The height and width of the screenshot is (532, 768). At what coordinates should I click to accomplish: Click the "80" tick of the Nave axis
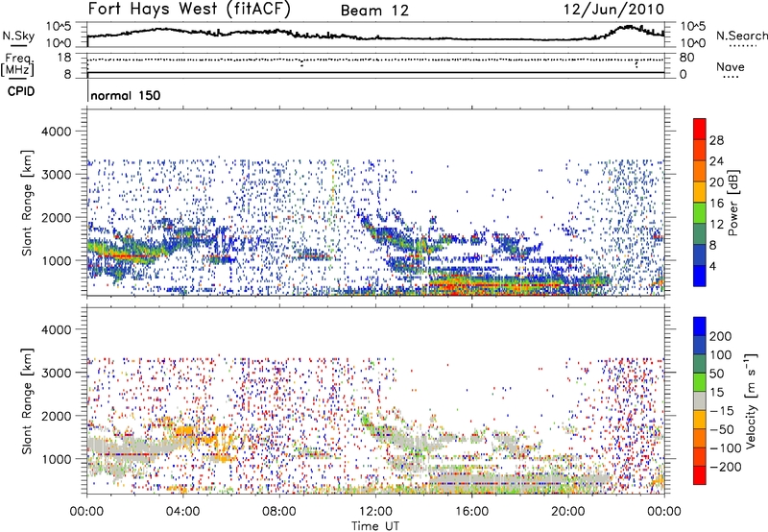pos(686,58)
